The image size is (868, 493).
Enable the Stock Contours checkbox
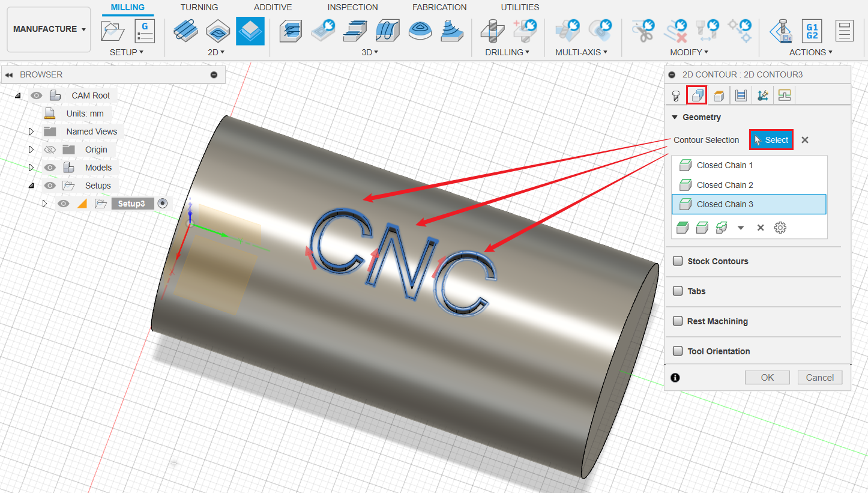[678, 261]
